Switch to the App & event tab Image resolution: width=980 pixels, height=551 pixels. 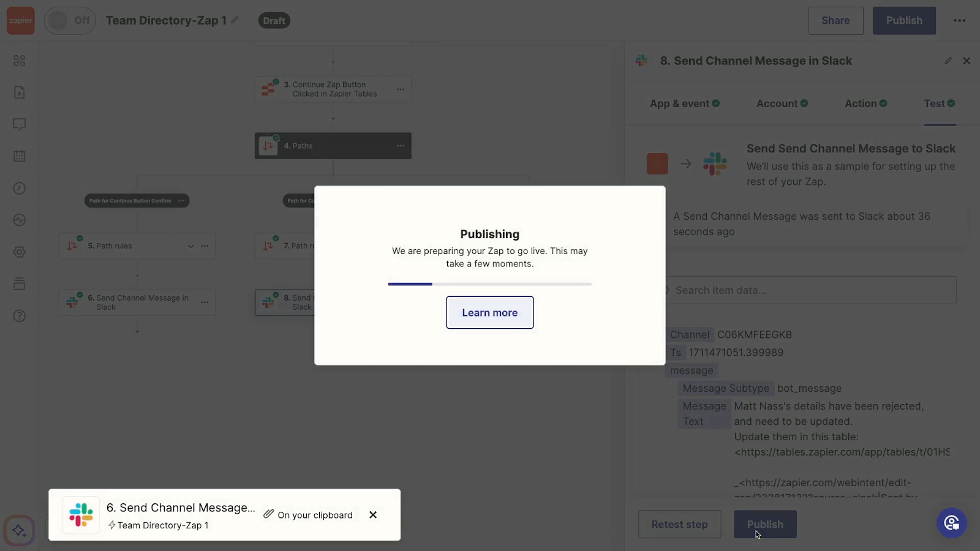(685, 103)
